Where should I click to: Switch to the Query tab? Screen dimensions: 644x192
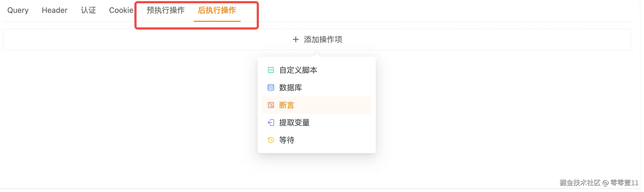point(18,10)
